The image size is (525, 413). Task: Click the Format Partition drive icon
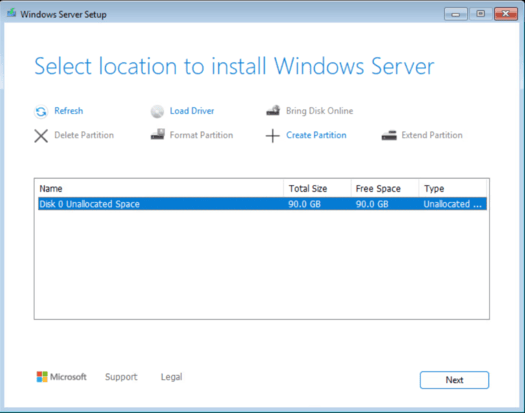157,134
